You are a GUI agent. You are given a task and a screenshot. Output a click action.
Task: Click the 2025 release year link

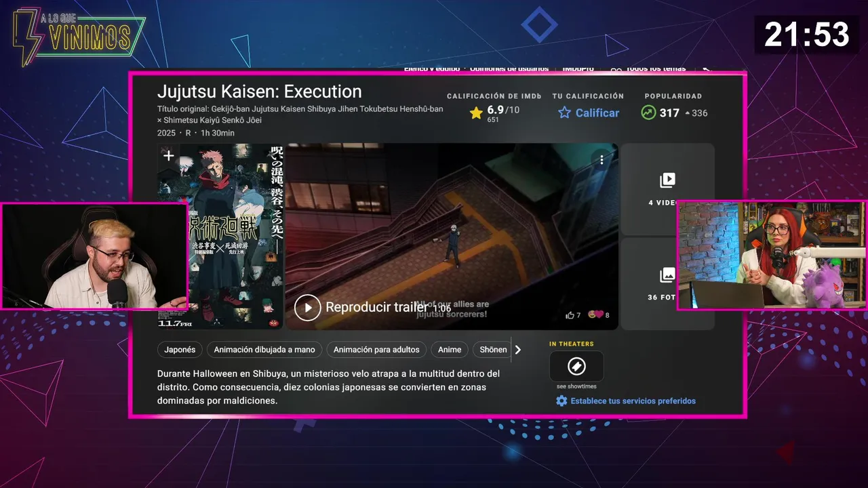[166, 133]
